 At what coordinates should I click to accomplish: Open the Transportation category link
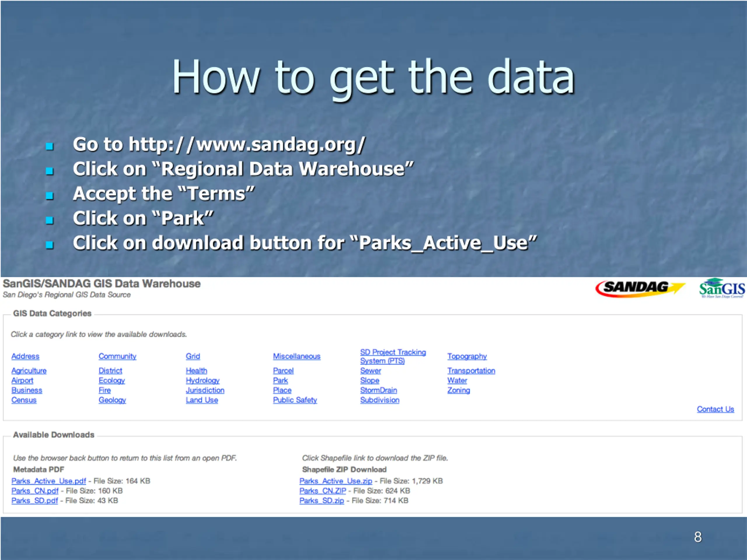472,371
